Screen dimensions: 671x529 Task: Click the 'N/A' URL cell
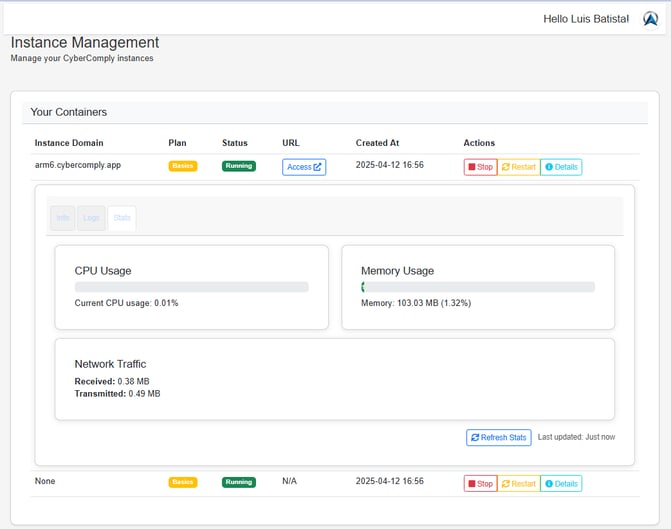289,481
